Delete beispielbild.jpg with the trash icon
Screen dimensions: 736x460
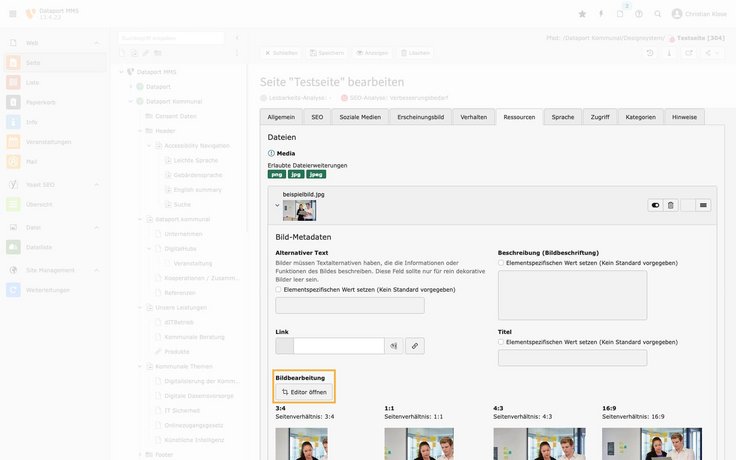tap(671, 205)
